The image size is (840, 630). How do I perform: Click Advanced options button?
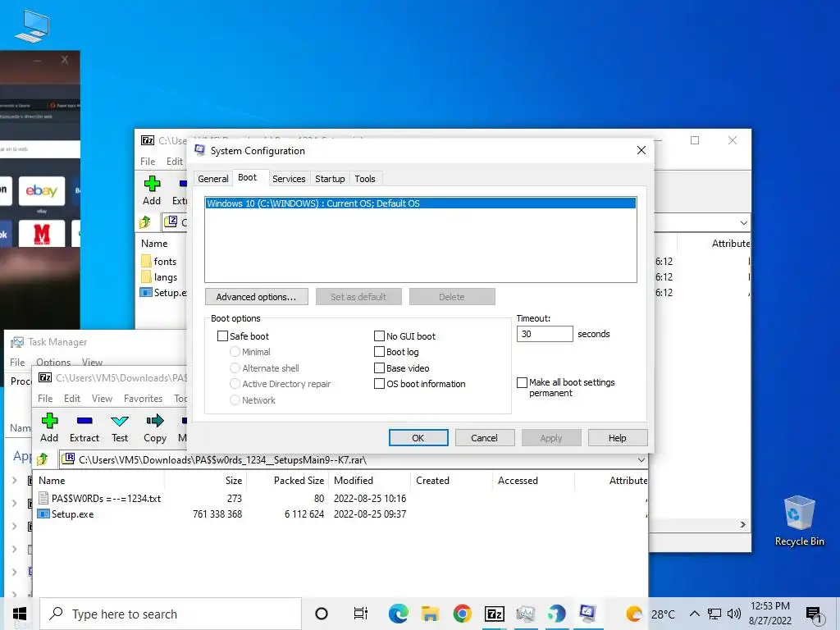256,297
